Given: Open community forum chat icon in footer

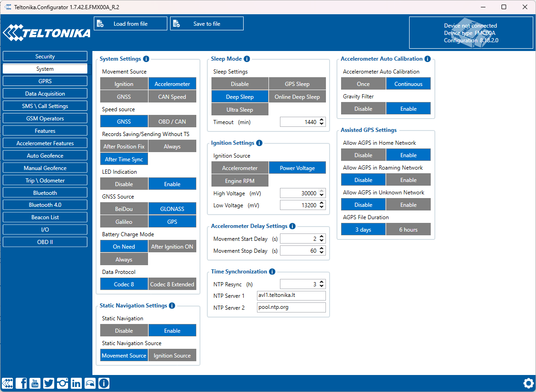Looking at the screenshot, I should coord(90,383).
